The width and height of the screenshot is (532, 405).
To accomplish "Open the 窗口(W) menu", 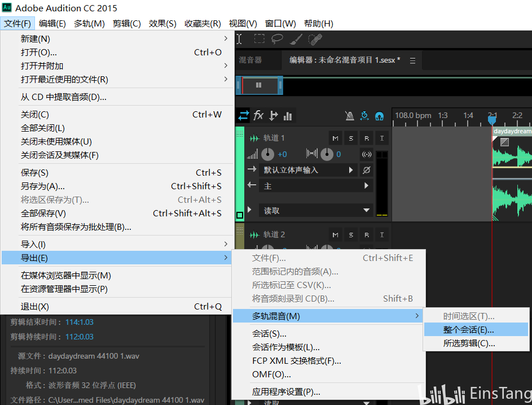I will (280, 24).
